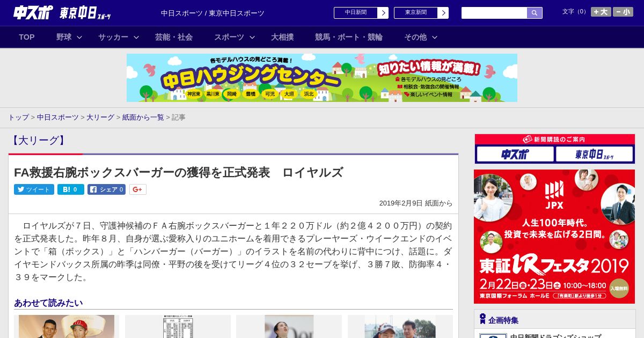This screenshot has height=338, width=644.
Task: Click the 中スポ logo in header
Action: (33, 12)
